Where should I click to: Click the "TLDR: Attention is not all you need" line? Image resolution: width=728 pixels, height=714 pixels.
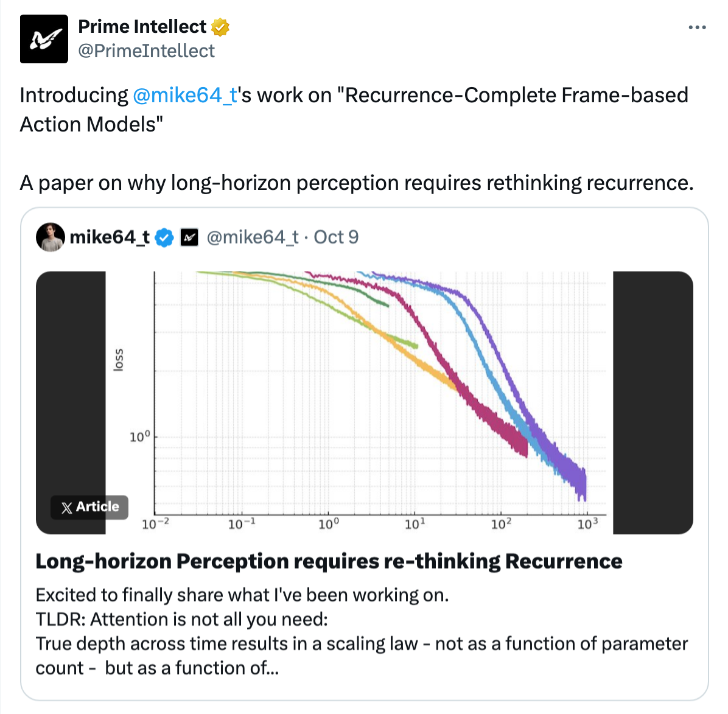click(181, 619)
